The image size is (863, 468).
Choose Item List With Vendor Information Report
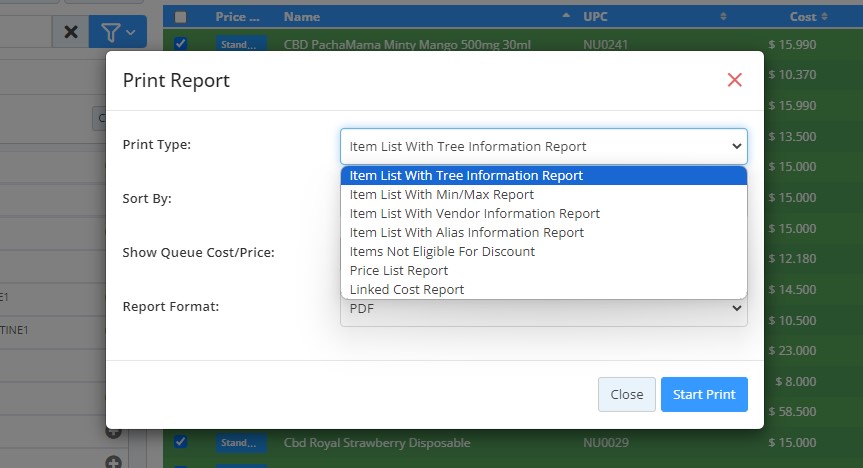[x=544, y=214]
